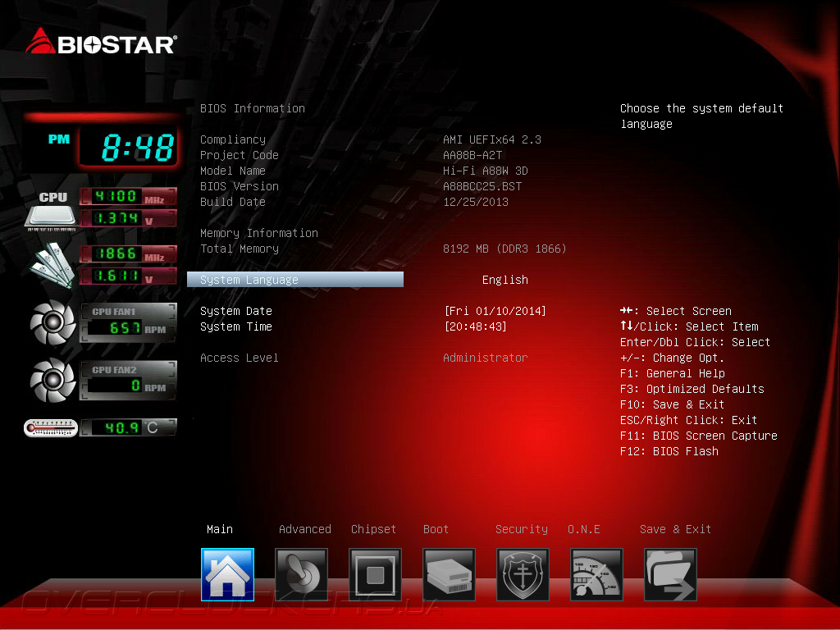Switch to the Save & Exit tab label
This screenshot has height=630, width=840.
click(x=675, y=529)
